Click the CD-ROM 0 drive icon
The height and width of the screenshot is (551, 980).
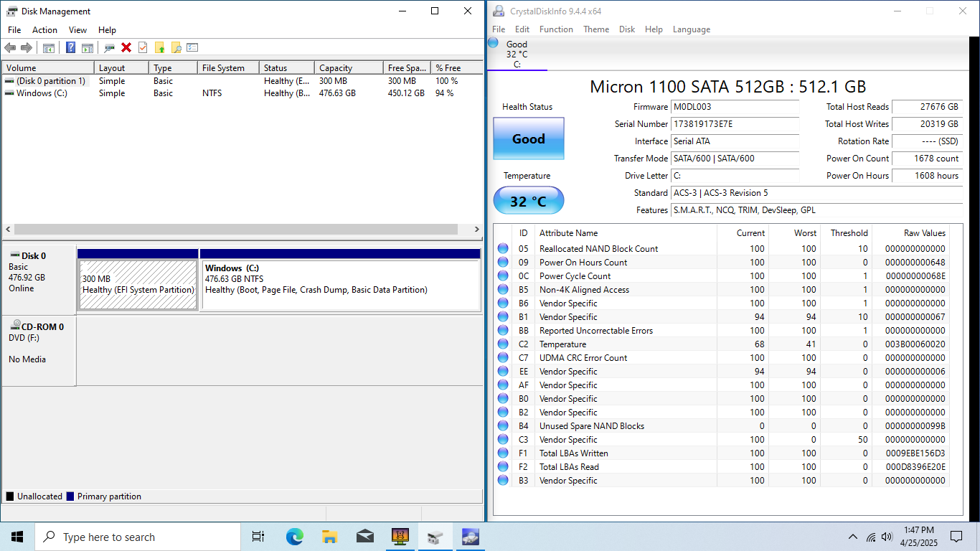pos(14,326)
